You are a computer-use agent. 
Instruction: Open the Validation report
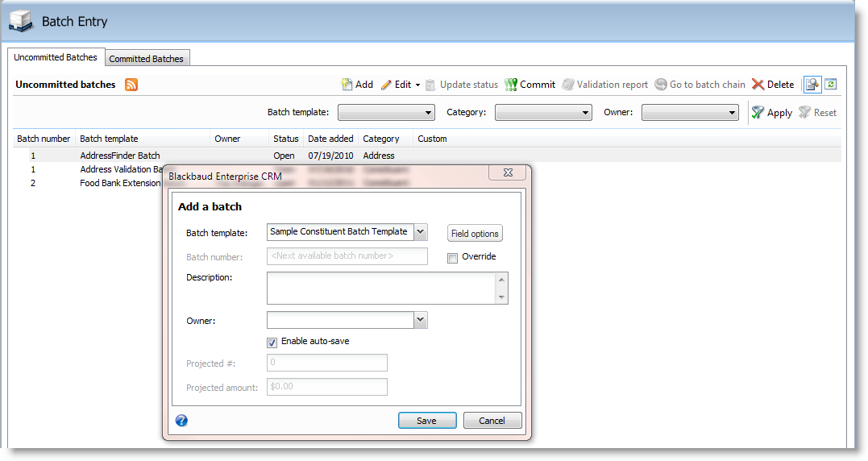[x=605, y=85]
